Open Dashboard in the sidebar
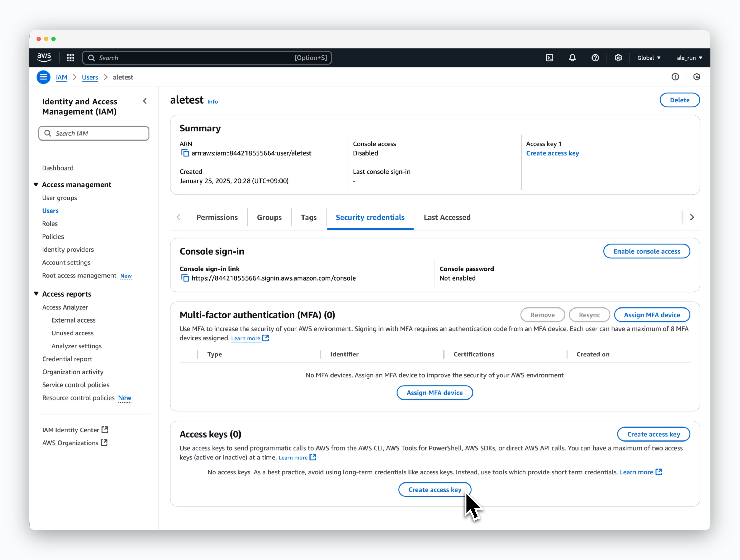The image size is (740, 560). (58, 168)
